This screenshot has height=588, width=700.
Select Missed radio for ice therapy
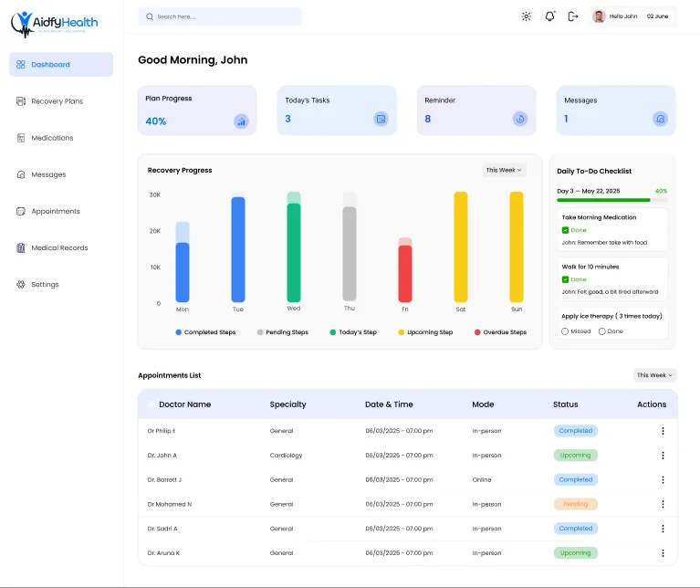click(565, 331)
